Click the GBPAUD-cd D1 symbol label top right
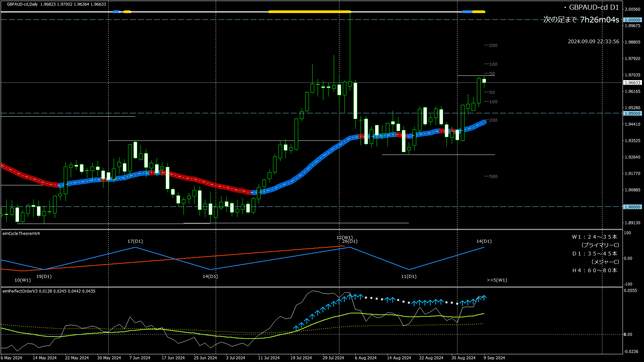The image size is (644, 362). (593, 7)
